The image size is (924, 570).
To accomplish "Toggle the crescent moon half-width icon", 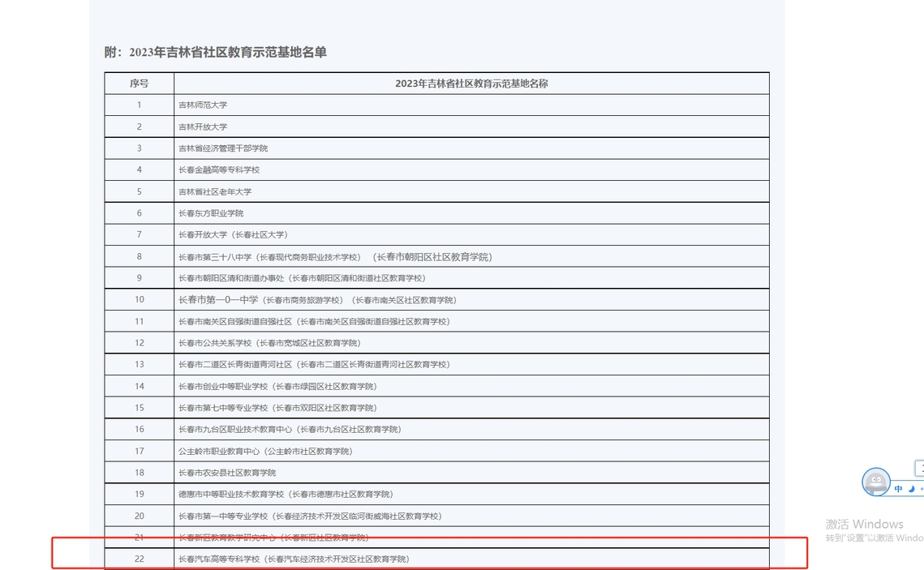I will click(x=911, y=489).
